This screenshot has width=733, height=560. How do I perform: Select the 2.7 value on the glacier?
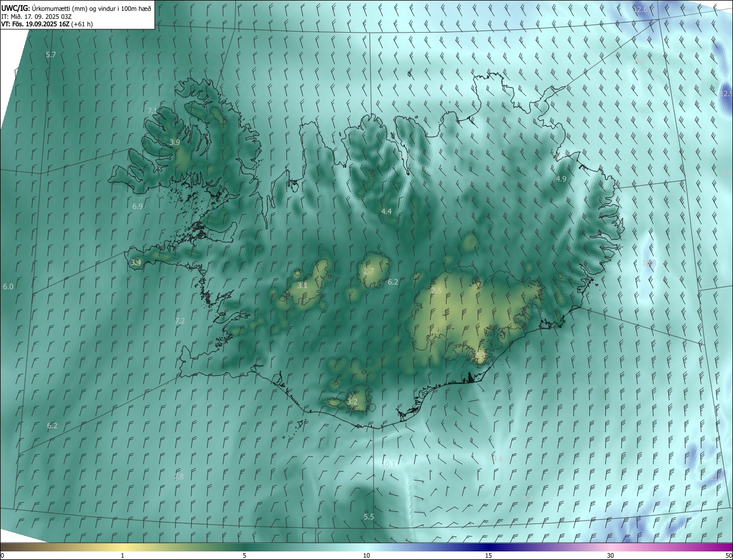(369, 271)
